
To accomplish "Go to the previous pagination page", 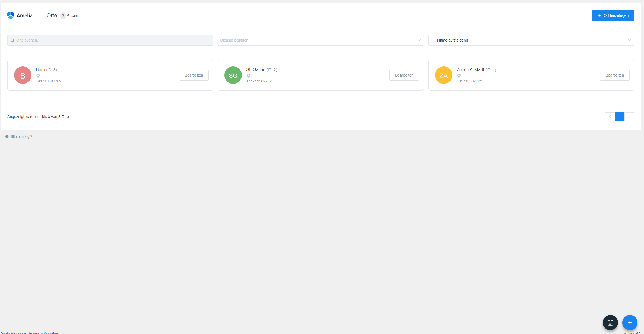I will (x=610, y=117).
